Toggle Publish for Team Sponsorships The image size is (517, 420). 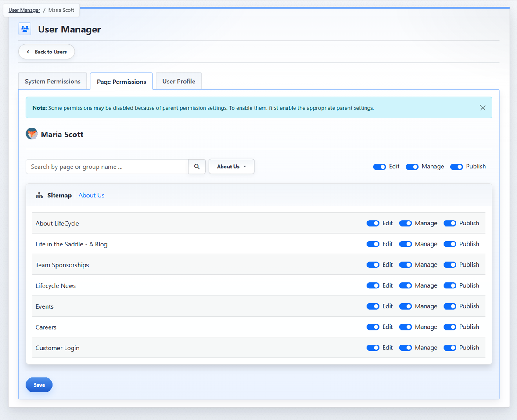[450, 265]
